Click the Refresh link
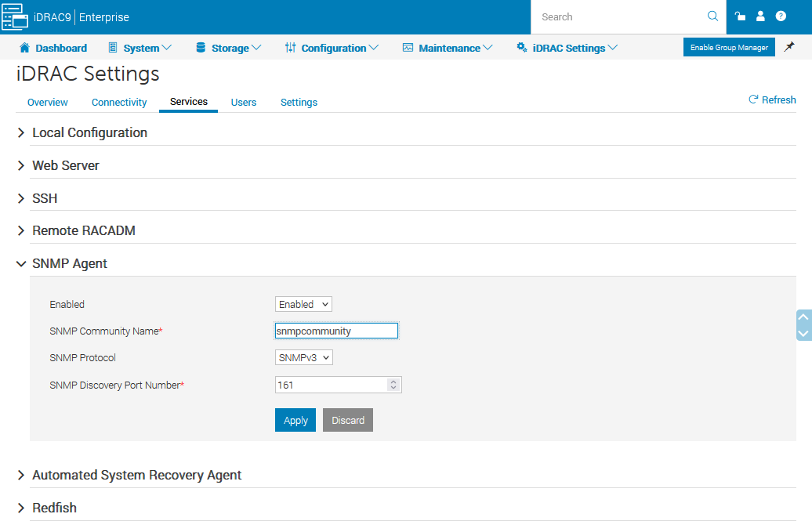The width and height of the screenshot is (812, 532). coord(772,100)
